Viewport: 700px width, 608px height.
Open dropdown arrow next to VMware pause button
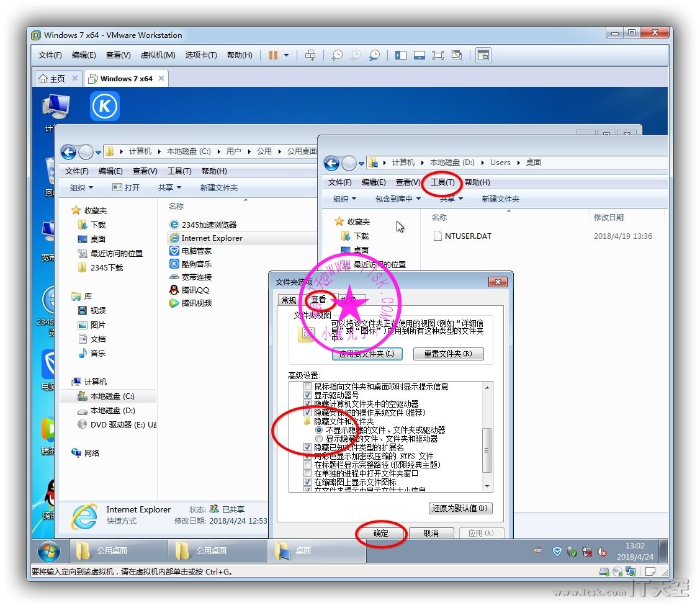tap(286, 55)
